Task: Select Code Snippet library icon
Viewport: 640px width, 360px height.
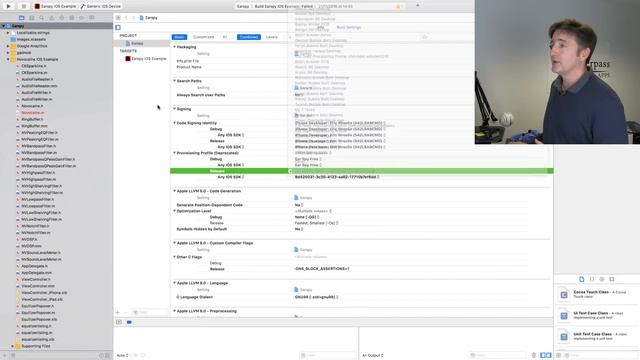Action: coord(592,279)
